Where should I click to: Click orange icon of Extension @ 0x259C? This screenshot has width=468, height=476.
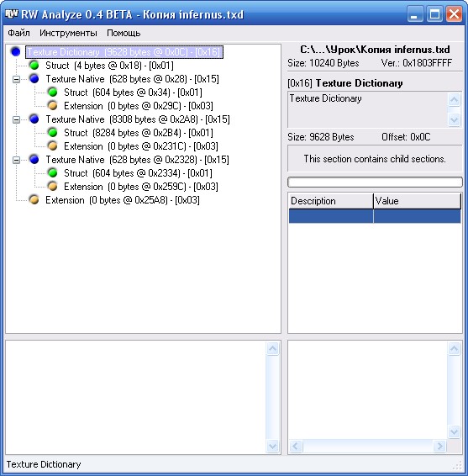52,187
